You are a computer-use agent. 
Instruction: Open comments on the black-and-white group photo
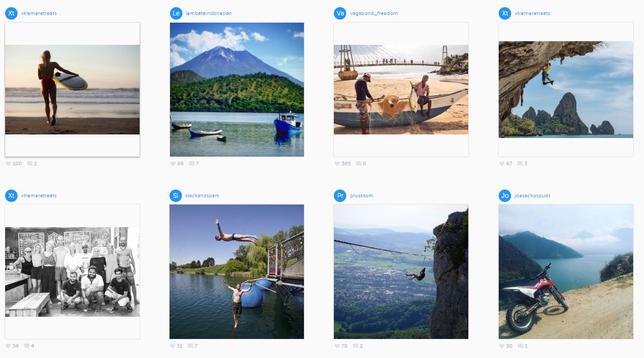(27, 346)
